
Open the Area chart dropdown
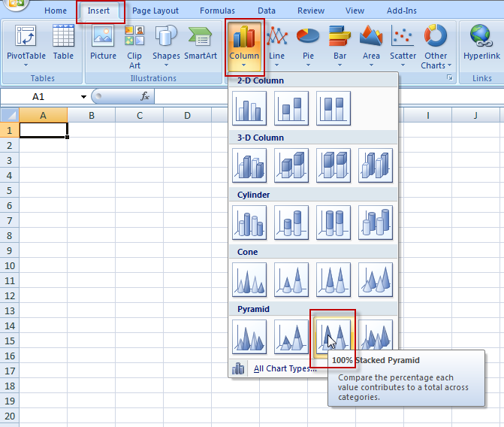pos(371,47)
